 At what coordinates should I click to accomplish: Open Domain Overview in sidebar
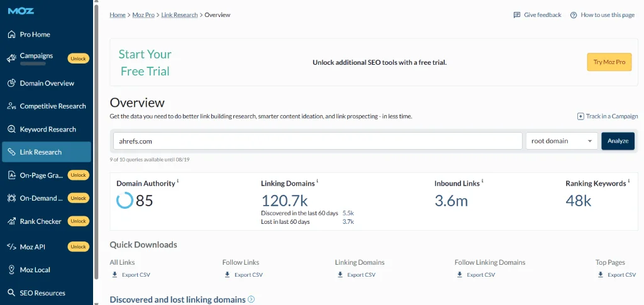click(x=47, y=84)
